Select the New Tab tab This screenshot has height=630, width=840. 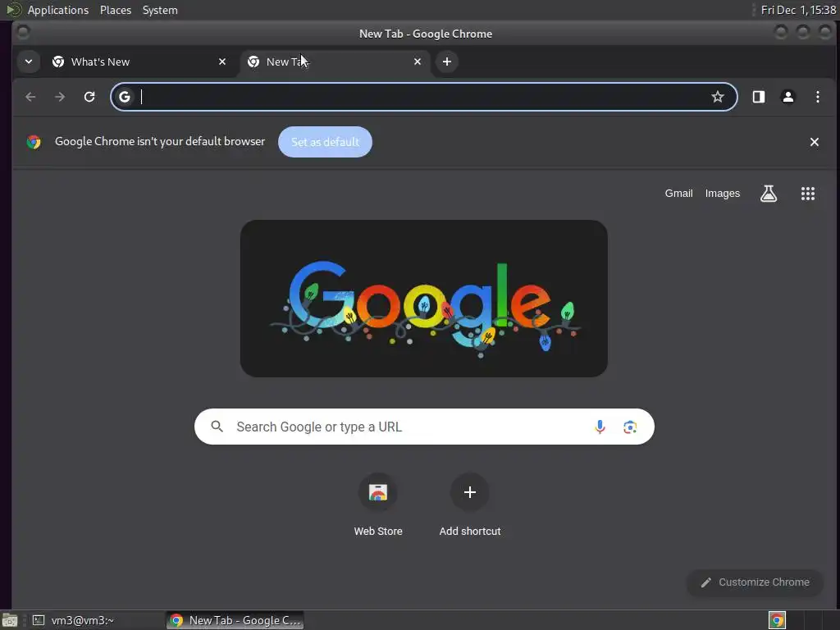click(x=335, y=62)
